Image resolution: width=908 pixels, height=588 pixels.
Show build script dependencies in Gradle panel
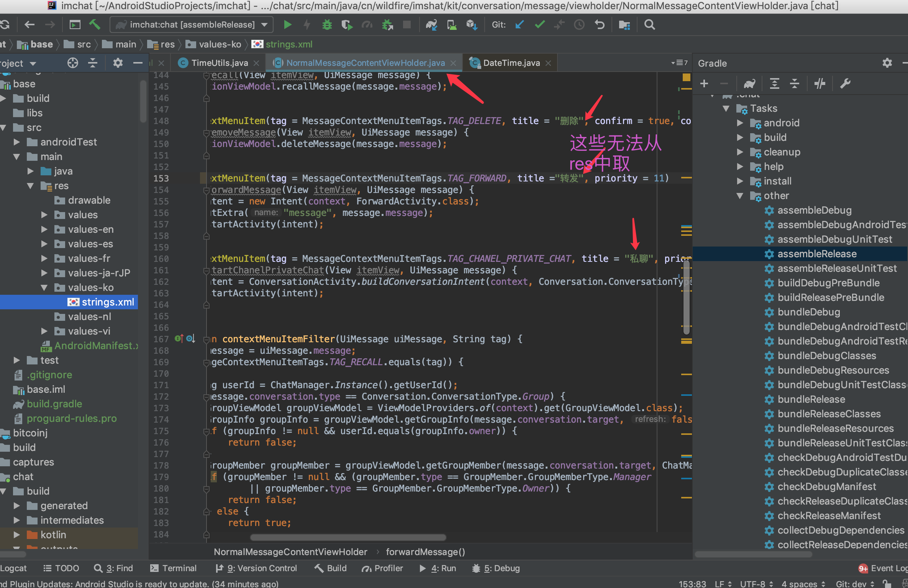[x=819, y=83]
